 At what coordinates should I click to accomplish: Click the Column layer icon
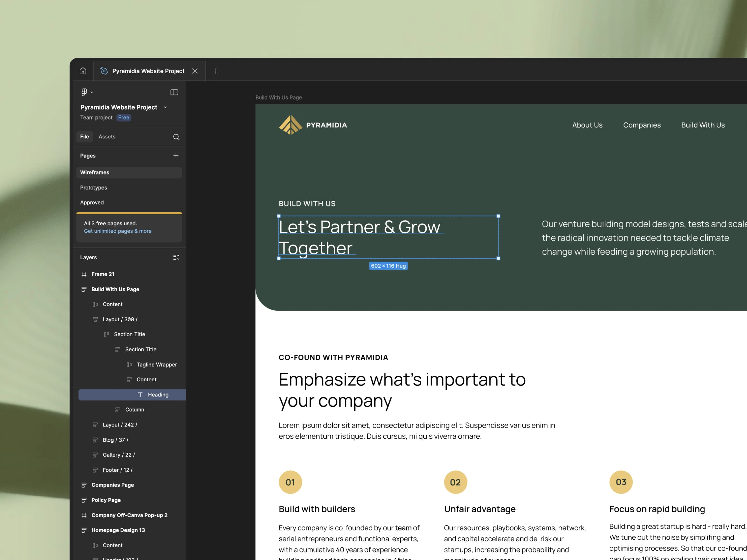[x=117, y=410]
